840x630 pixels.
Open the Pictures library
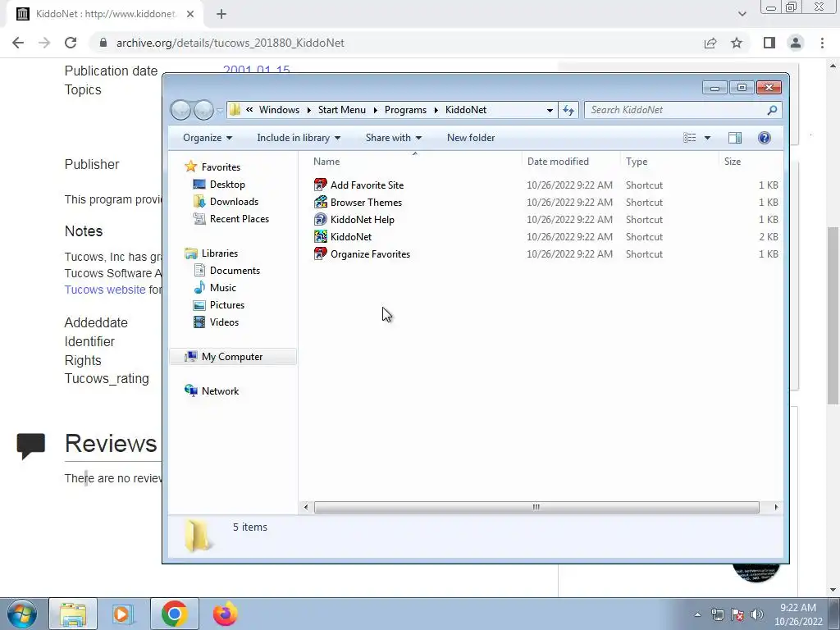pyautogui.click(x=227, y=305)
